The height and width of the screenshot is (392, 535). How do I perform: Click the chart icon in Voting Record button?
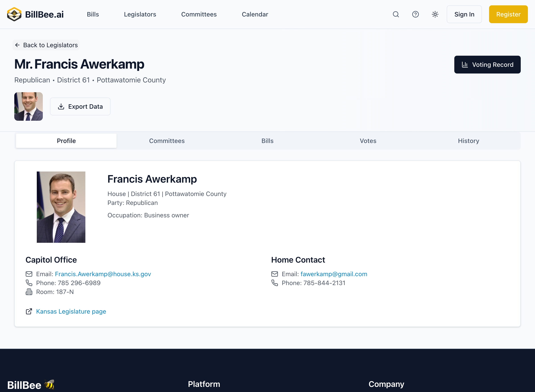pos(465,64)
